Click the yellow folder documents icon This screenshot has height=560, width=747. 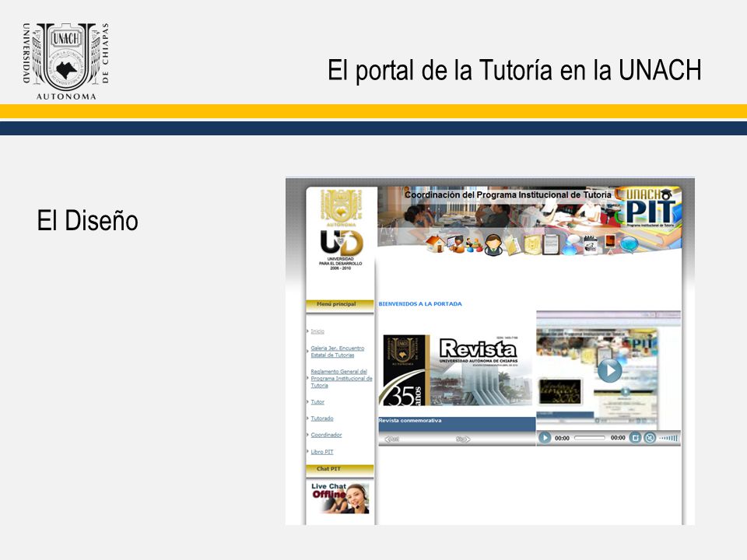513,245
